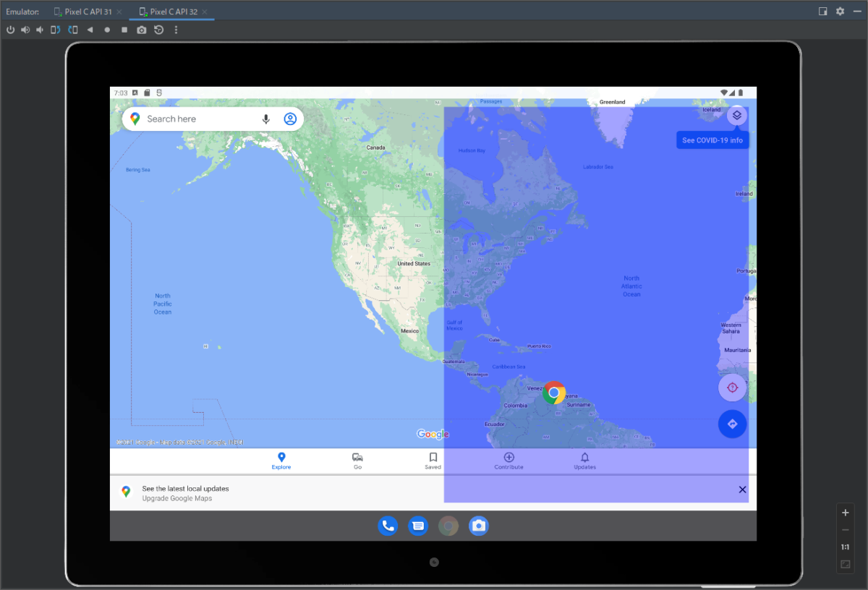This screenshot has height=590, width=868.
Task: Click the Google logo on the map
Action: tap(433, 434)
